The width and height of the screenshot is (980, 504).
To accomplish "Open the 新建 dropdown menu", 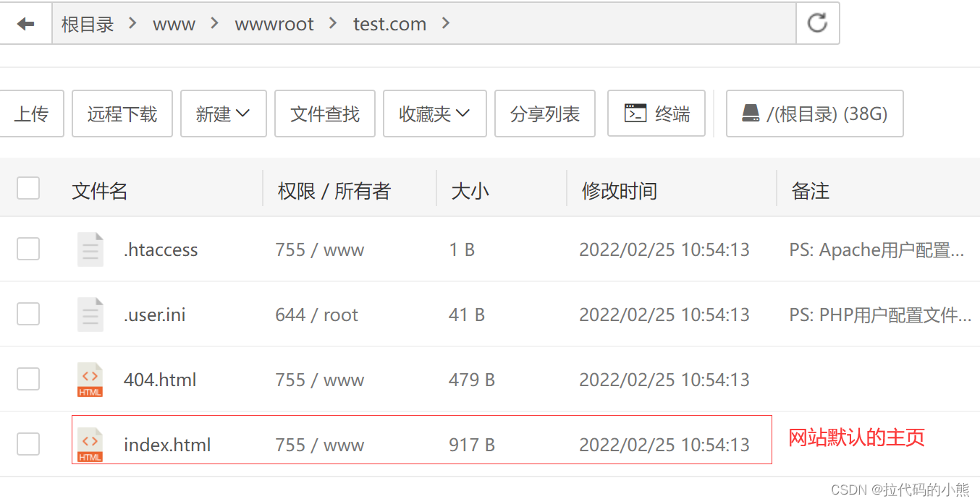I will pos(223,113).
